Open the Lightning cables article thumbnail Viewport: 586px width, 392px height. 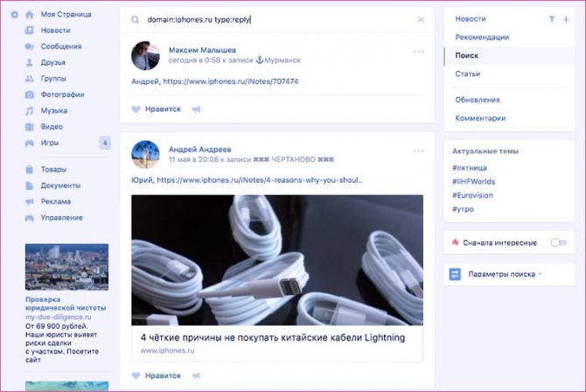277,260
